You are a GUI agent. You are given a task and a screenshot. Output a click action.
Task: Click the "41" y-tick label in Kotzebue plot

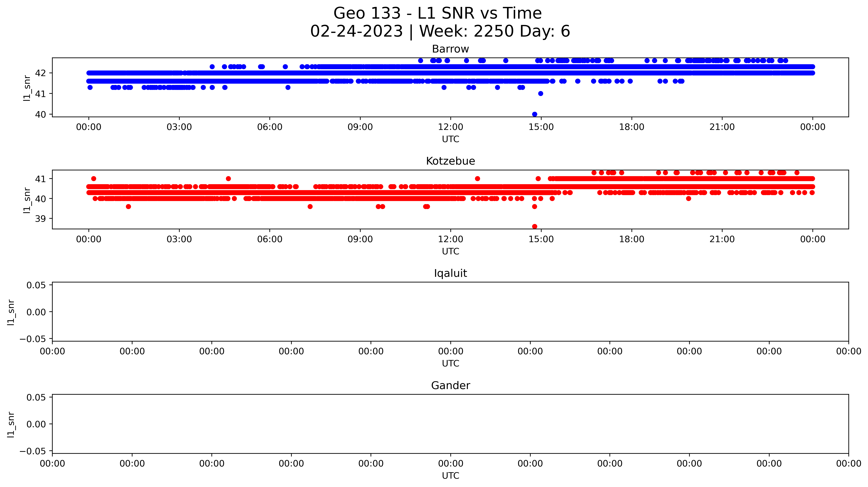[40, 179]
